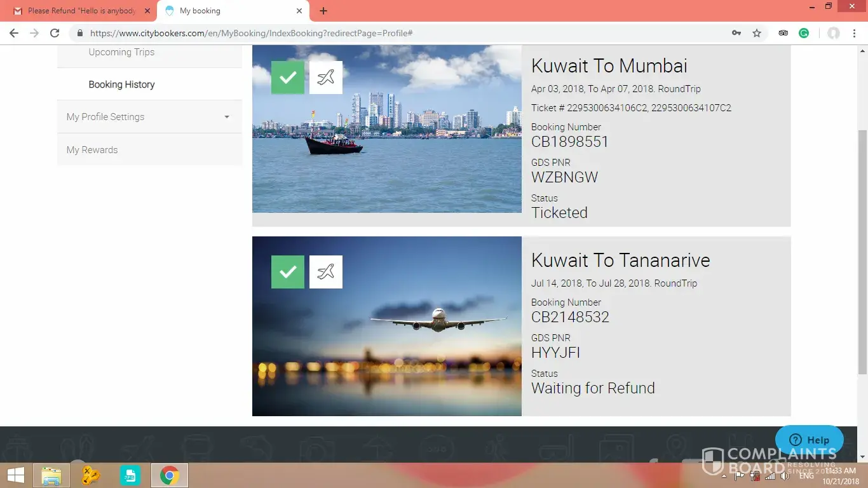Open the Chrome three-dot menu
This screenshot has width=868, height=488.
pyautogui.click(x=855, y=33)
